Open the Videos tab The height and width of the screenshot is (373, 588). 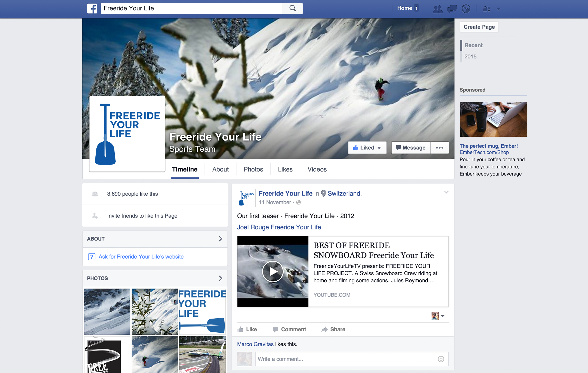pos(317,169)
